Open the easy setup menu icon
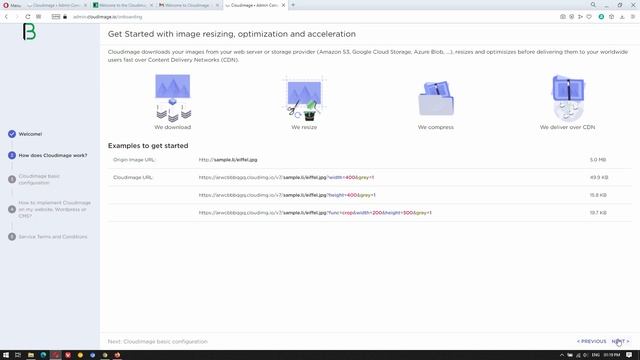 tap(633, 17)
